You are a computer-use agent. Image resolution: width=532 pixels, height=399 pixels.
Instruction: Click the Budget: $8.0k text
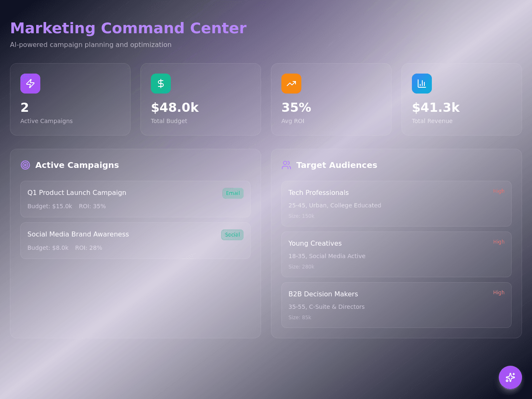(x=48, y=248)
